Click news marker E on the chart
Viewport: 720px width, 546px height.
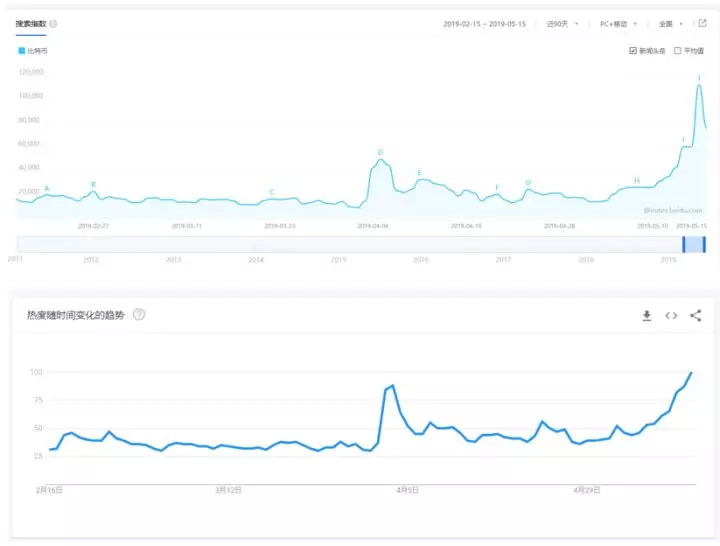pyautogui.click(x=419, y=173)
